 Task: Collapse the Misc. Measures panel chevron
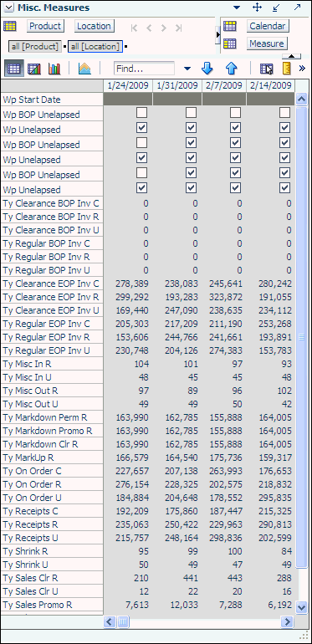click(9, 8)
